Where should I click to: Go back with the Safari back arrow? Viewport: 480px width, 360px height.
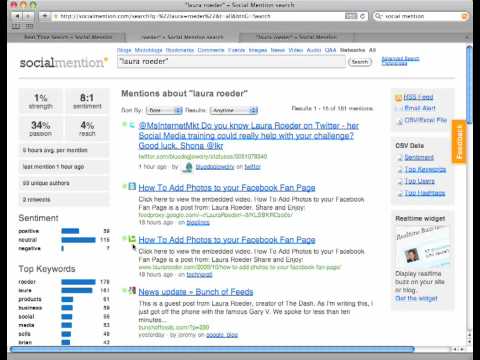[x=17, y=16]
